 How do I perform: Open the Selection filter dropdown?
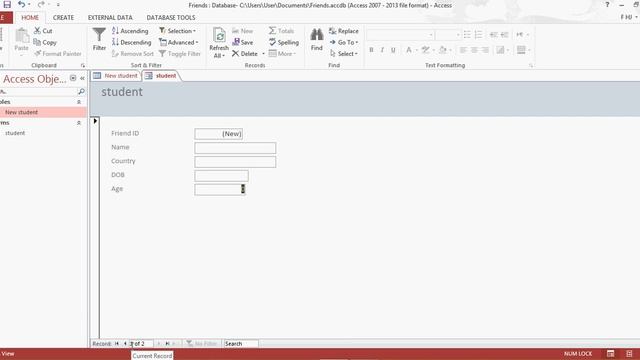pos(178,31)
